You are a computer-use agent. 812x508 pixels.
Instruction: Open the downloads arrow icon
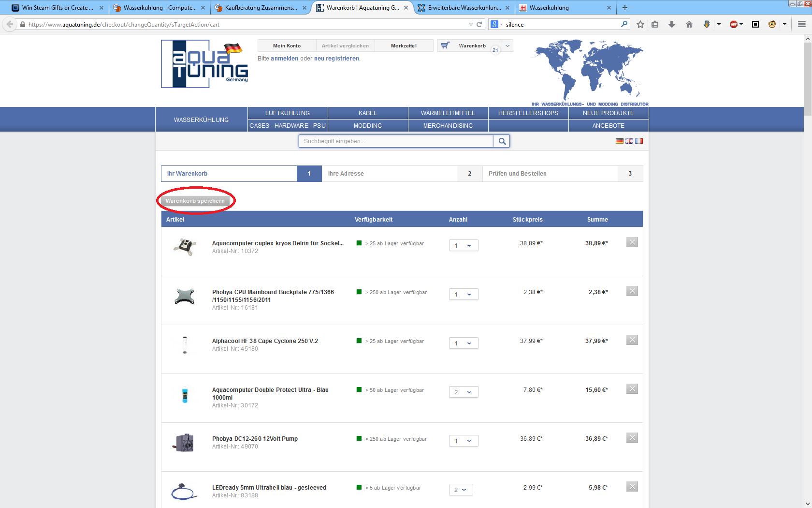tap(672, 24)
